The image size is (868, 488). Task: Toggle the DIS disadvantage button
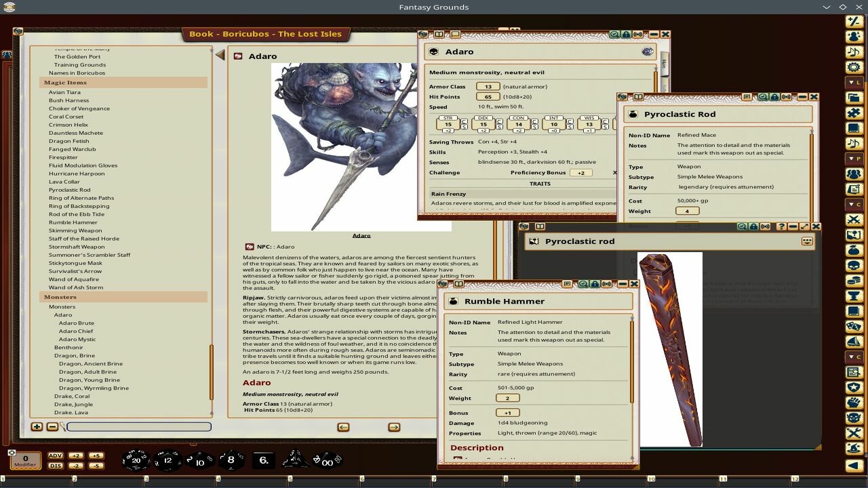pos(56,466)
